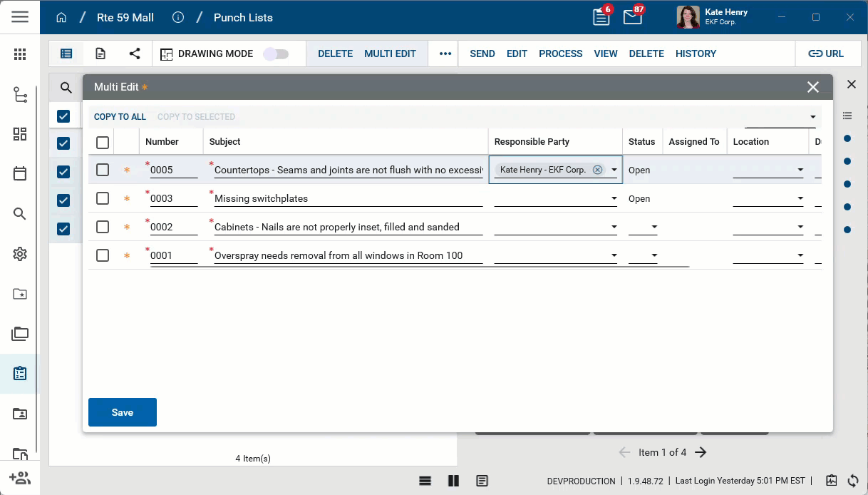
Task: Click the share icon in the toolbar
Action: point(135,53)
